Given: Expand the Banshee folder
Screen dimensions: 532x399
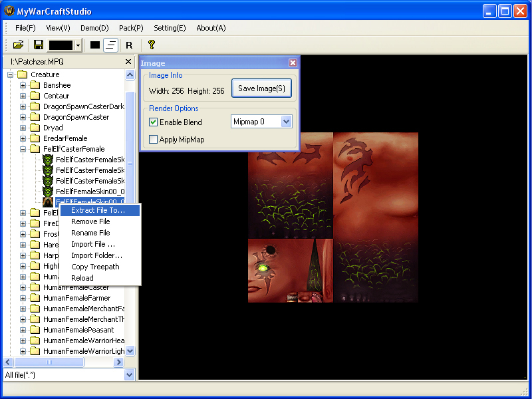Looking at the screenshot, I should pyautogui.click(x=23, y=85).
